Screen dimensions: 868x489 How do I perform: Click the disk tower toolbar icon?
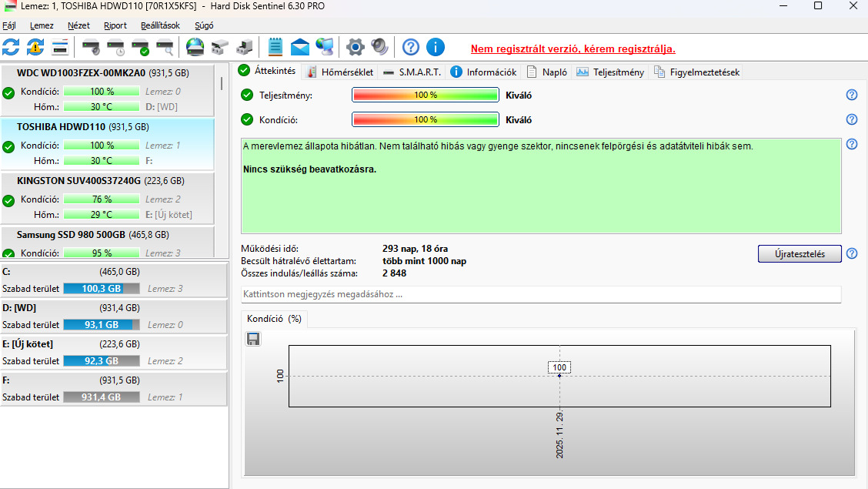(x=244, y=48)
